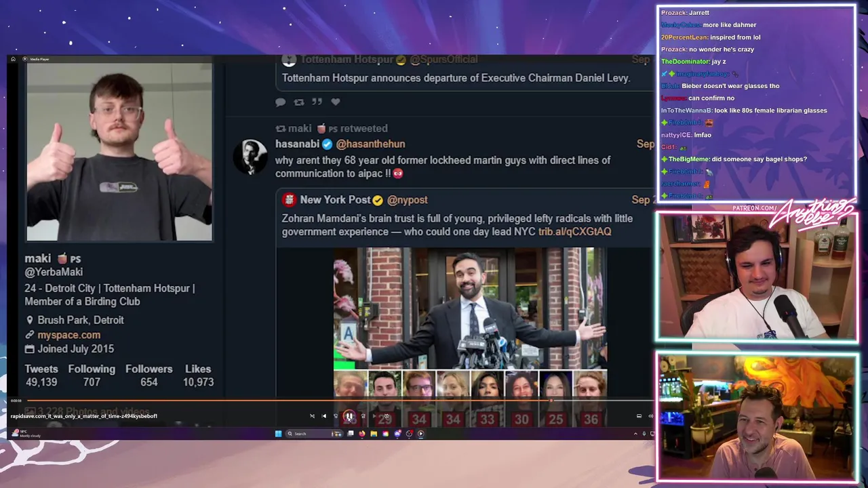This screenshot has height=488, width=868.
Task: Click the New York Post logo icon
Action: click(290, 200)
